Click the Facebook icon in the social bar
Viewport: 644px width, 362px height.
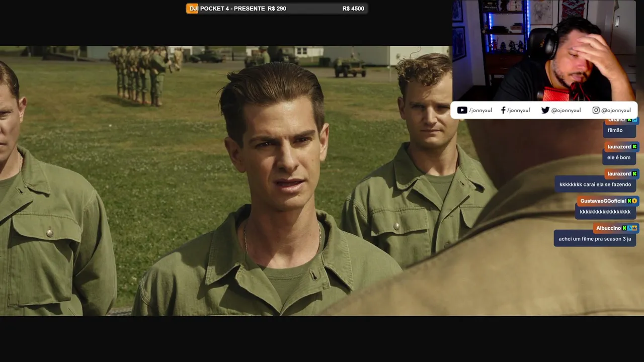point(503,110)
